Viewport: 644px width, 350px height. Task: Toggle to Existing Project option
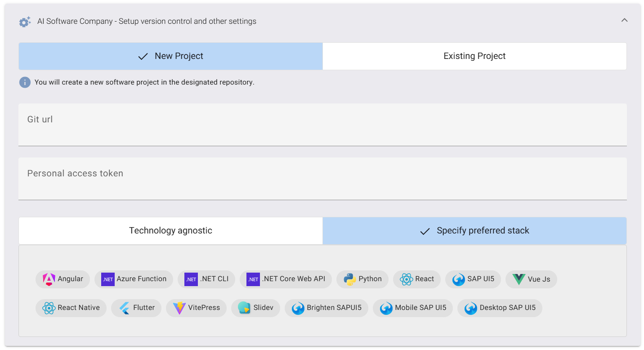(474, 56)
